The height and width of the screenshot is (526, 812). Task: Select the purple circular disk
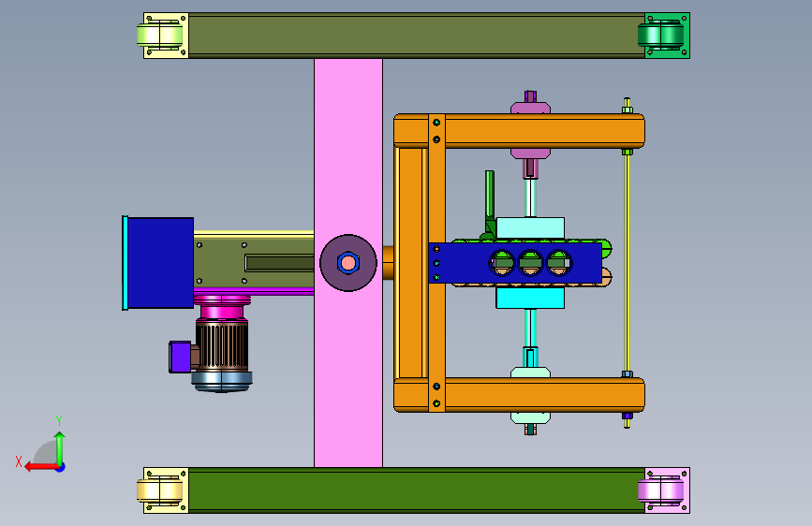(348, 263)
